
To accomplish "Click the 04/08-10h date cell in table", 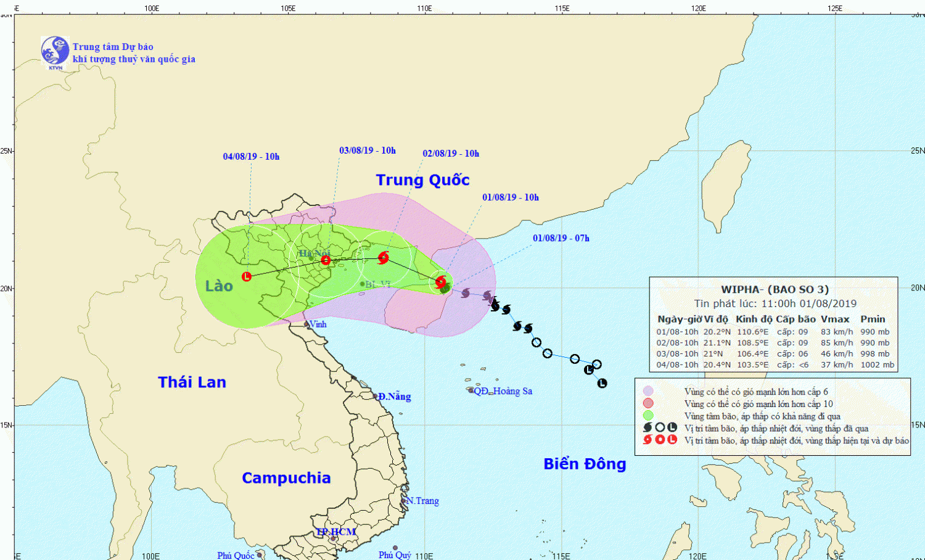I will [678, 365].
